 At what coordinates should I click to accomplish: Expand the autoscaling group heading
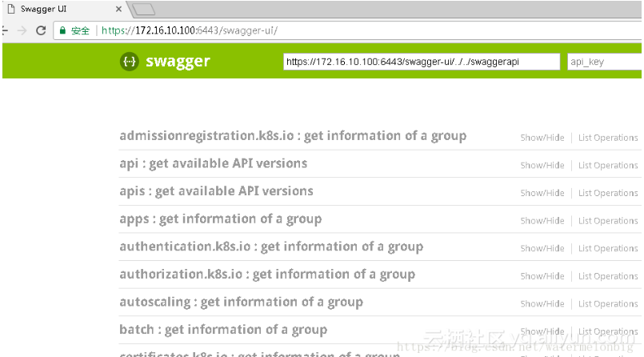(241, 302)
